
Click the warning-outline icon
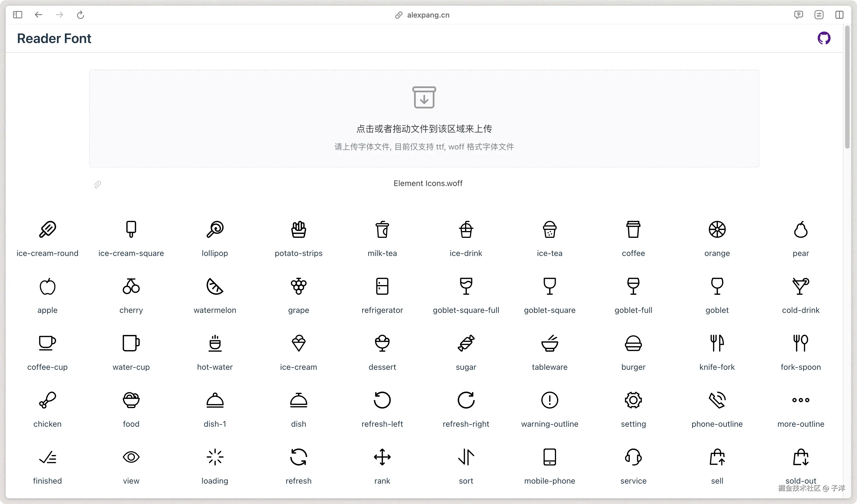tap(549, 400)
